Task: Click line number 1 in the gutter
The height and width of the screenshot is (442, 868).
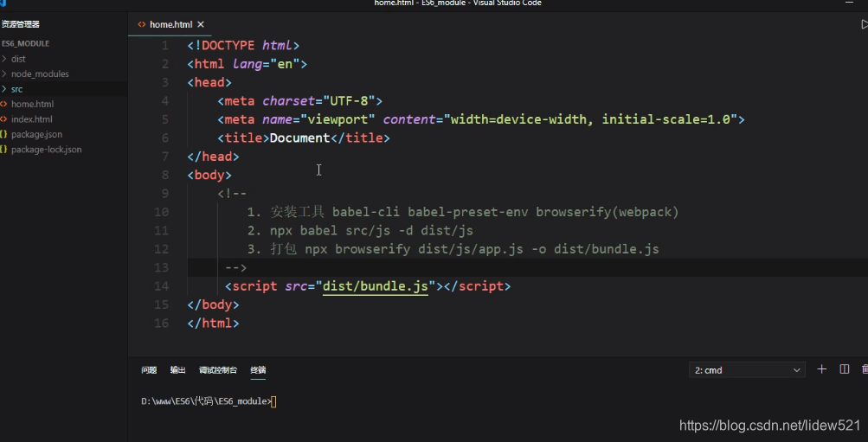Action: tap(164, 45)
